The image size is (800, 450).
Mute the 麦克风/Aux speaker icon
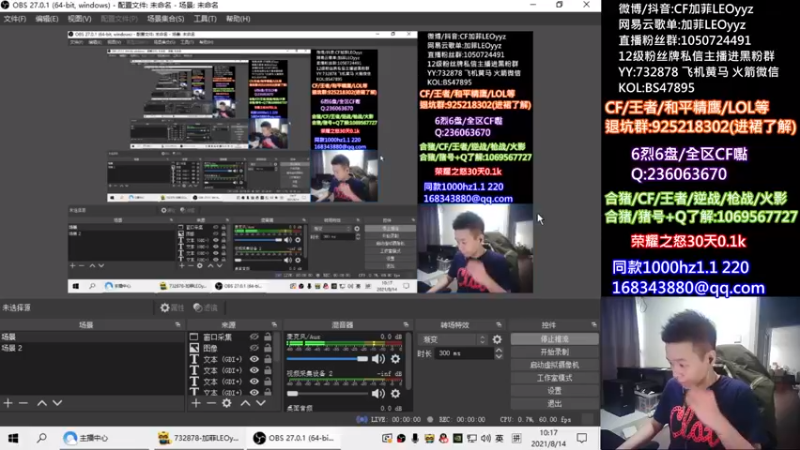click(x=378, y=359)
